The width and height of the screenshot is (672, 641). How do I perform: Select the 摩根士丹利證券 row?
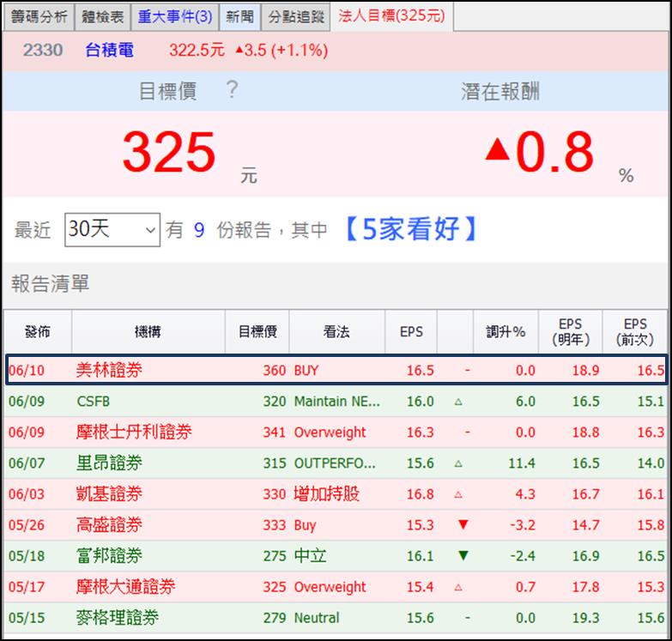coord(336,432)
